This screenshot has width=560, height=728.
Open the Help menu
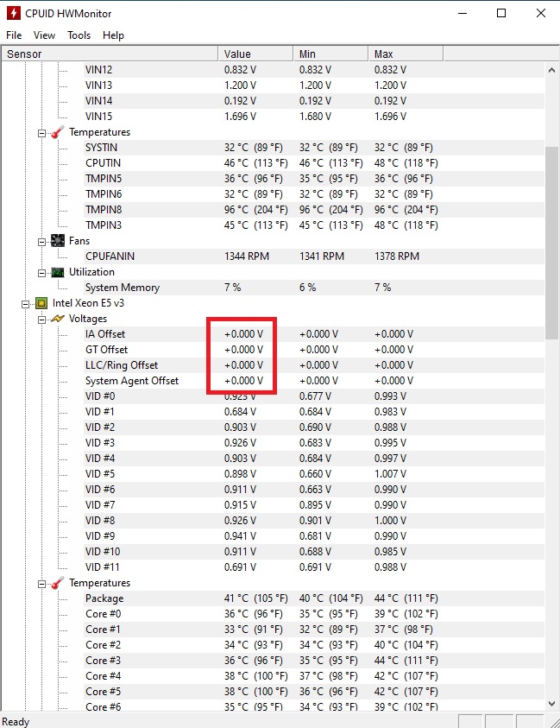point(113,35)
